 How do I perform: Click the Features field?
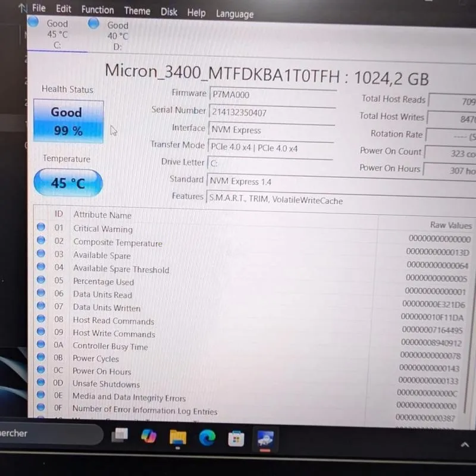pos(341,200)
